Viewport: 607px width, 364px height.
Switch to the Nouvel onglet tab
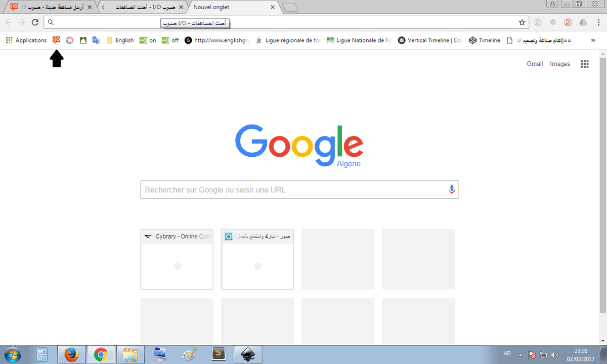[x=234, y=7]
